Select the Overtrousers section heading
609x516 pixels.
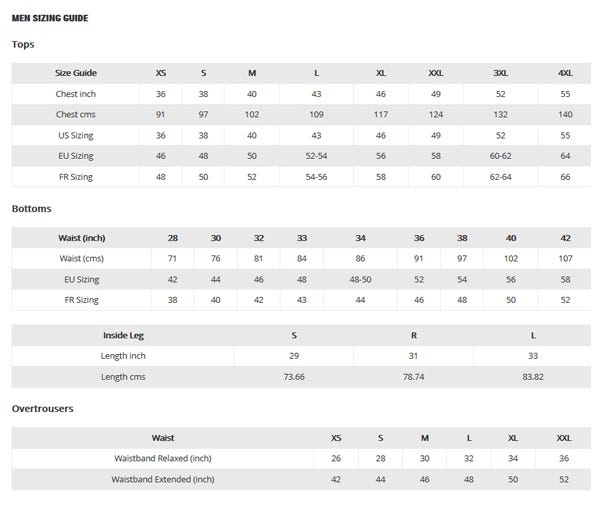(x=42, y=408)
